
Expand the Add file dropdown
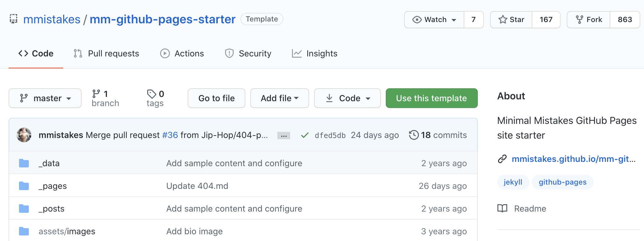point(280,98)
